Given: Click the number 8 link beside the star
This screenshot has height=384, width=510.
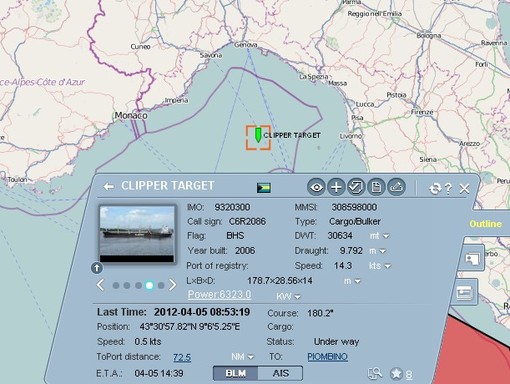Looking at the screenshot, I should (409, 375).
